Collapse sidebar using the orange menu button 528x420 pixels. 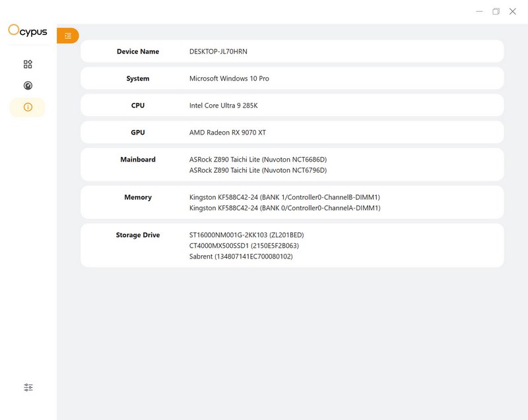click(68, 36)
